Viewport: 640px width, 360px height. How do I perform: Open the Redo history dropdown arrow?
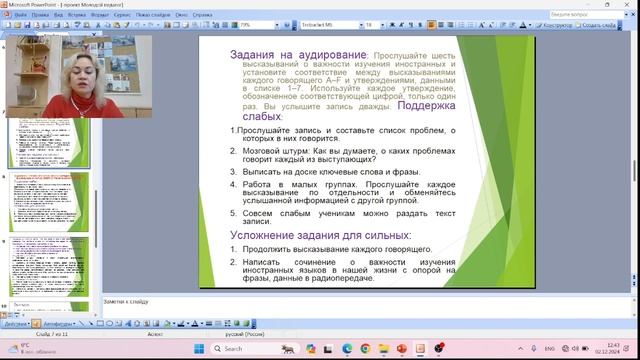click(158, 25)
